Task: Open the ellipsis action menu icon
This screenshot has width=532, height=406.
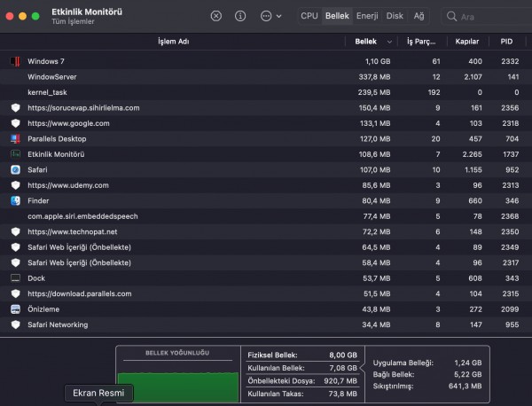Action: coord(266,16)
